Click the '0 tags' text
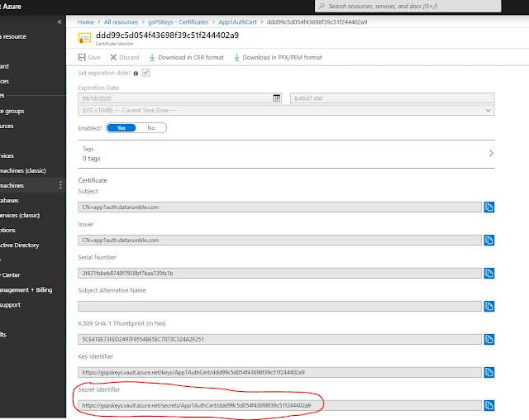Screen dimensions: 529x420 point(92,159)
